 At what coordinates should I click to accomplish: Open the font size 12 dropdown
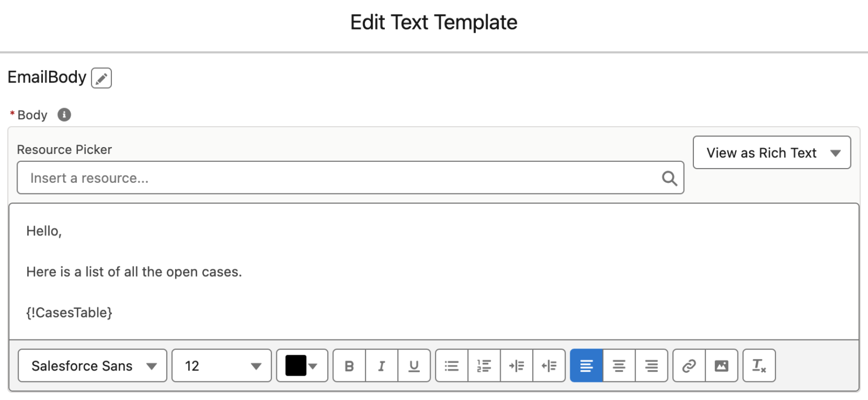tap(221, 365)
